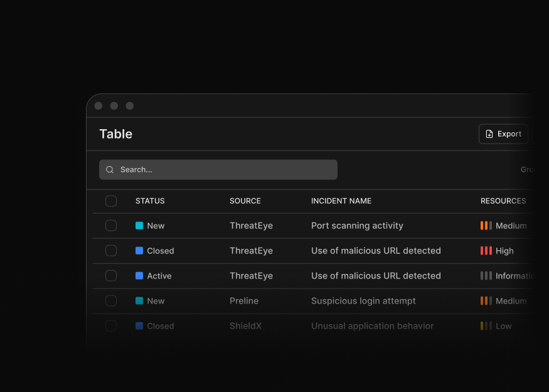Click the Export file download icon
Screen dimensions: 549x392
tap(489, 134)
